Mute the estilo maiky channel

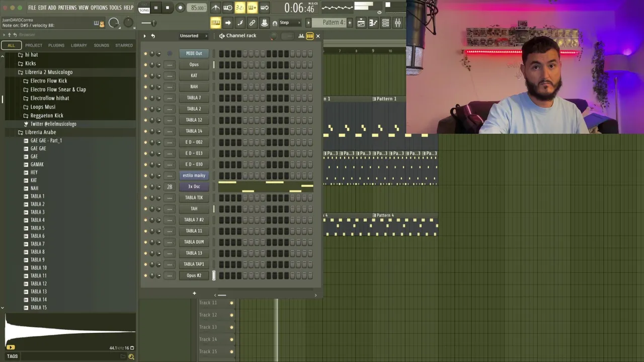(146, 175)
